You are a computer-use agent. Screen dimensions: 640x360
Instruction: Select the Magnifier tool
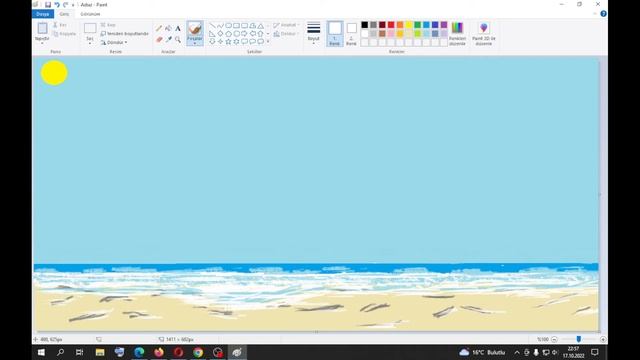178,40
